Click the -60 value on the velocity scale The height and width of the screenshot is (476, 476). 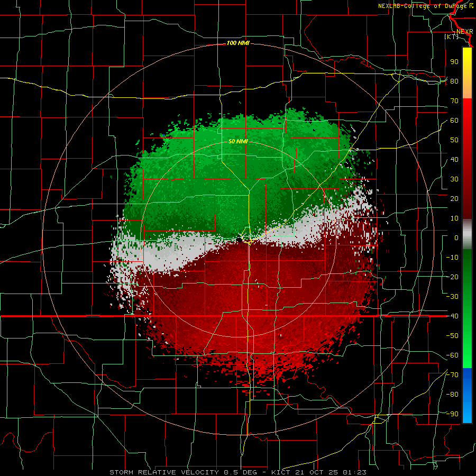[452, 355]
